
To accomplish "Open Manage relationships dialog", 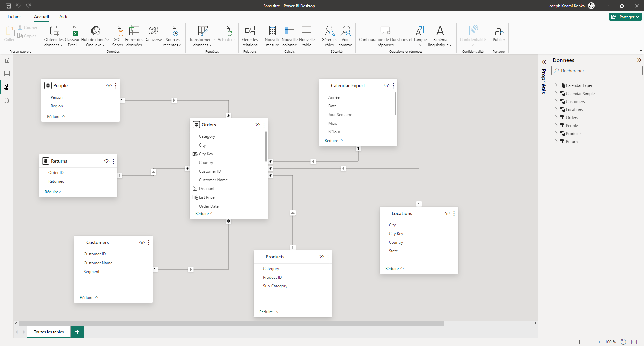I will coord(250,36).
